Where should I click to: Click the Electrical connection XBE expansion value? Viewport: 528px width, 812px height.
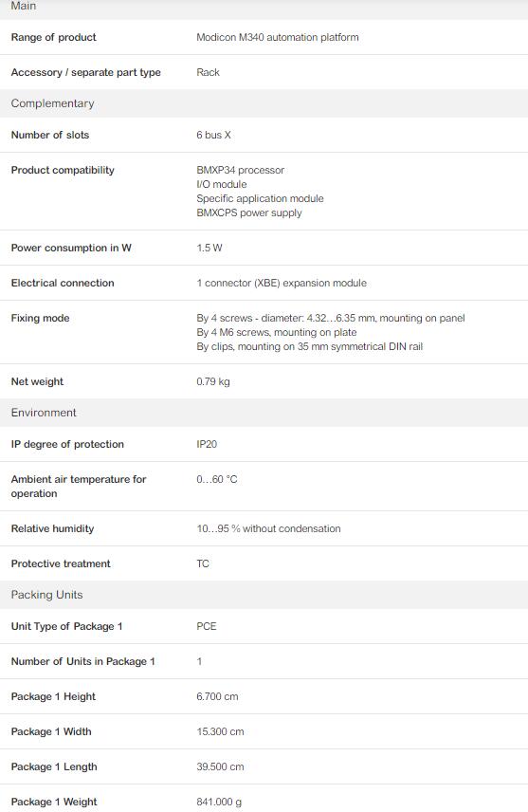click(x=282, y=284)
